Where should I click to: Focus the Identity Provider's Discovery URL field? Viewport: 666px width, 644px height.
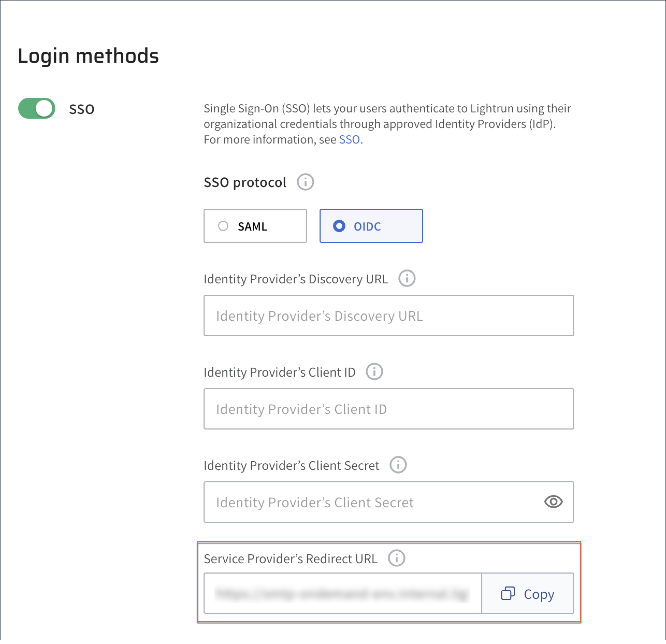(388, 316)
